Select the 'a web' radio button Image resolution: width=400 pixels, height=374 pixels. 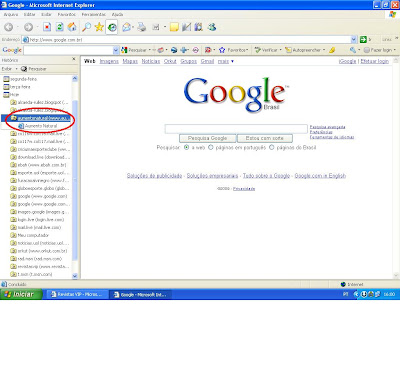click(187, 147)
